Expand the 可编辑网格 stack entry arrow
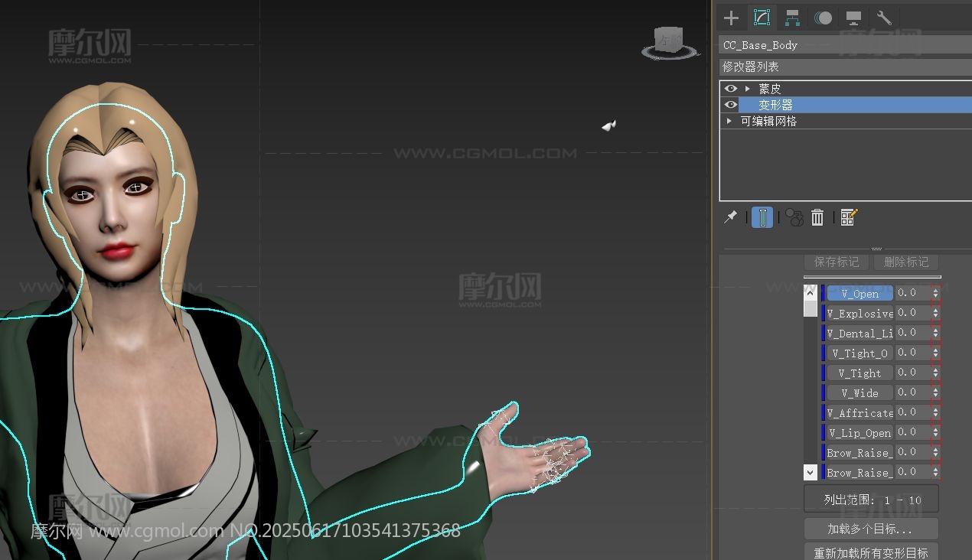The height and width of the screenshot is (560, 972). [729, 121]
